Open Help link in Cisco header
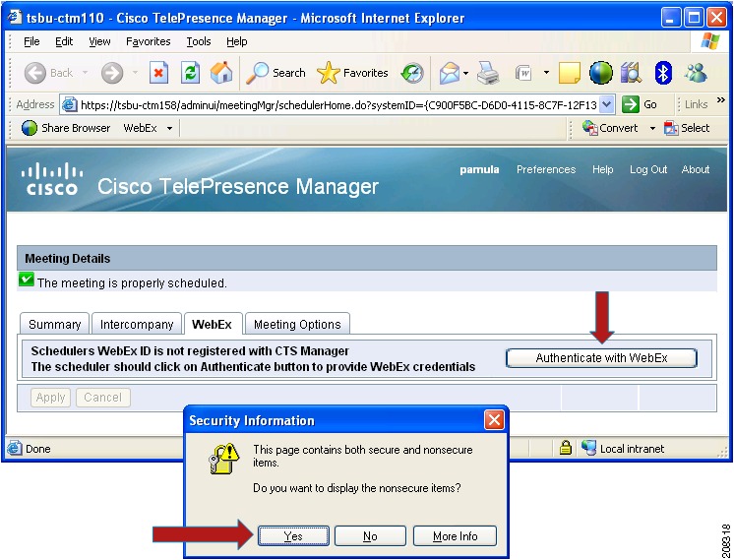 click(x=602, y=169)
